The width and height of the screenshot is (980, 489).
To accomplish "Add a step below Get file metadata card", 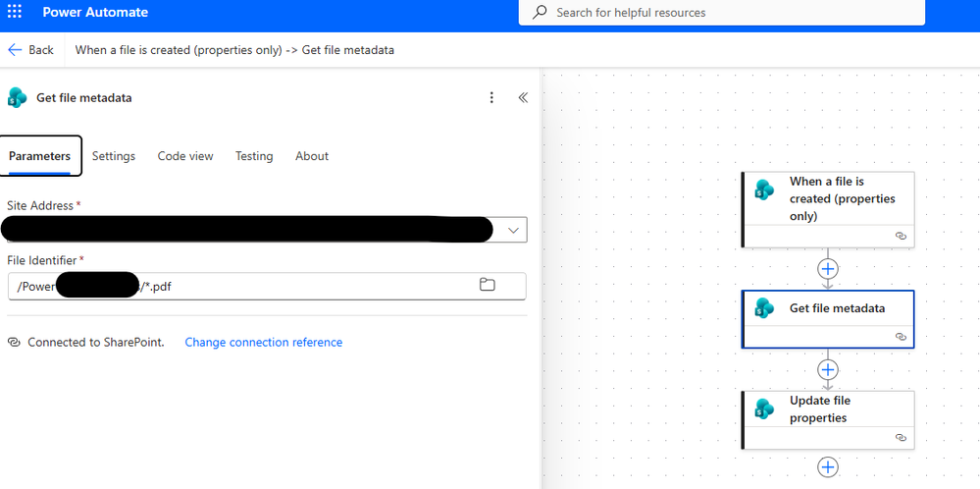I will 828,369.
